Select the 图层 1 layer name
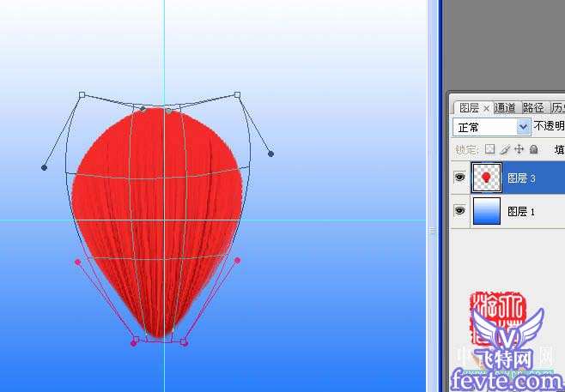 click(521, 211)
